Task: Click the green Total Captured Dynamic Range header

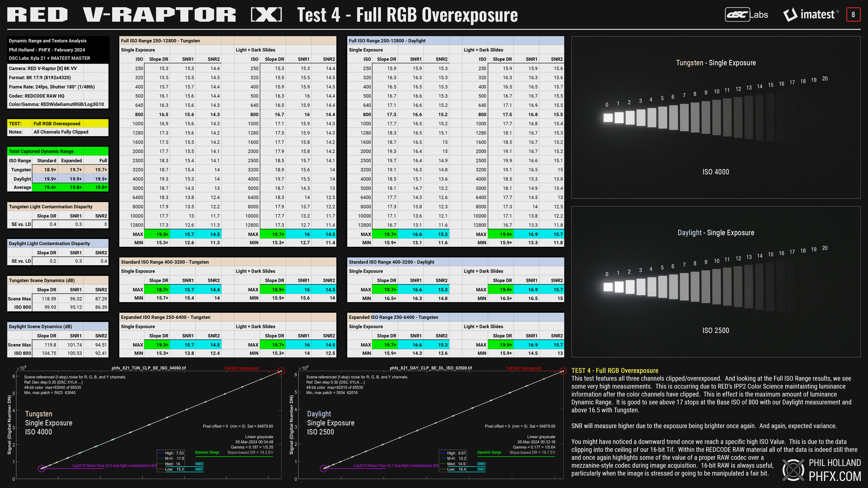Action: pos(41,151)
